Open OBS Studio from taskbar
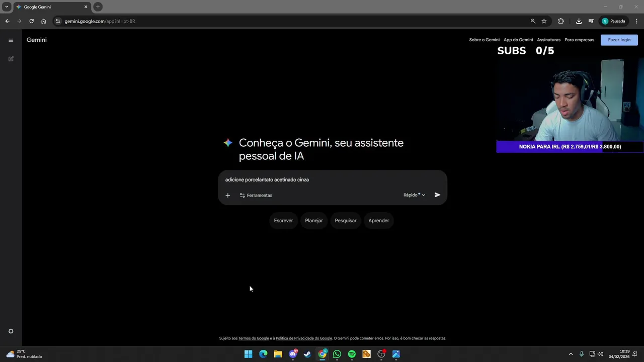Screen dimensions: 644x362 tap(381, 354)
